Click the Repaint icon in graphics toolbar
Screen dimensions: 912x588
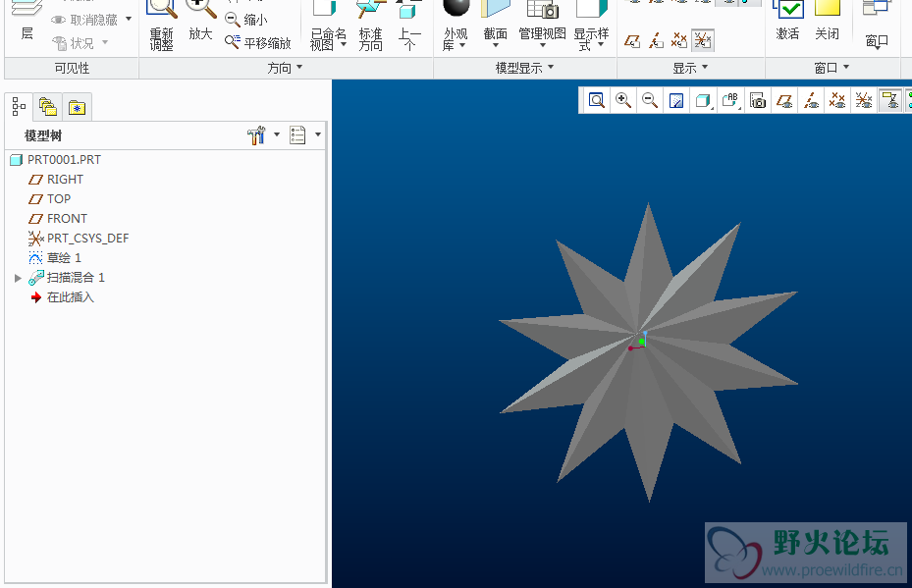[x=676, y=100]
